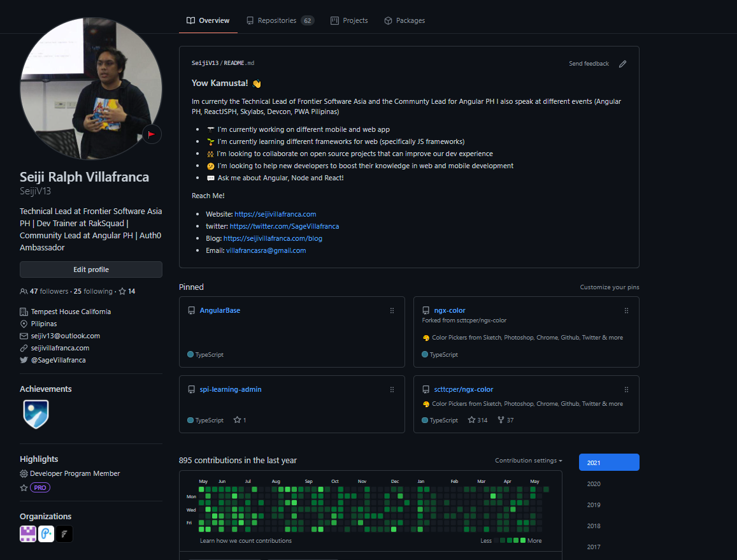Open the Overview tab

point(208,20)
